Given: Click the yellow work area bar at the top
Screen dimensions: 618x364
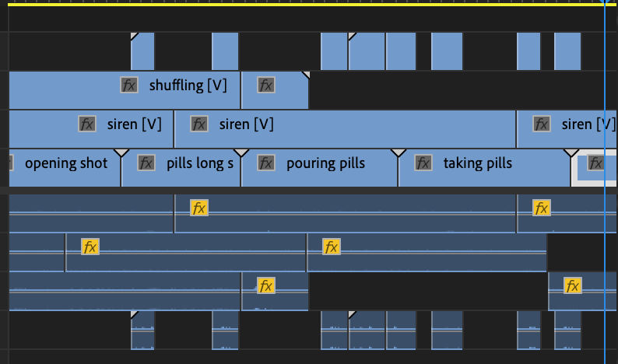Looking at the screenshot, I should click(311, 4).
